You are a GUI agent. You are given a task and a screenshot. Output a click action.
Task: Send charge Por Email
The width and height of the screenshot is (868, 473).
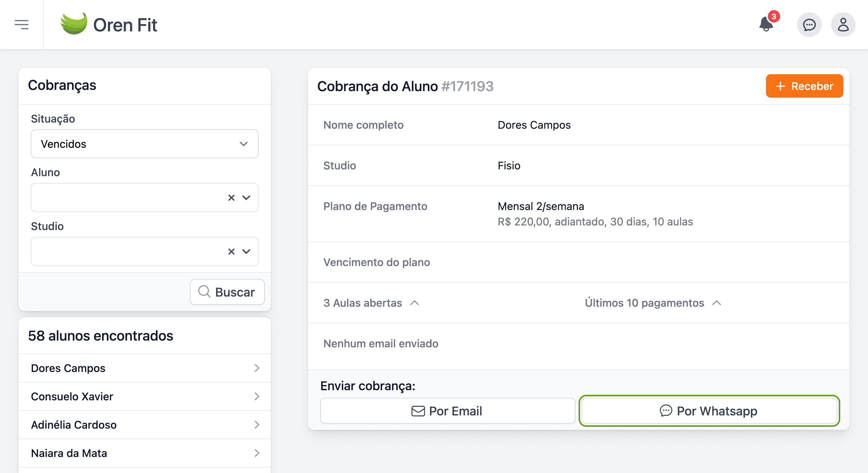448,411
